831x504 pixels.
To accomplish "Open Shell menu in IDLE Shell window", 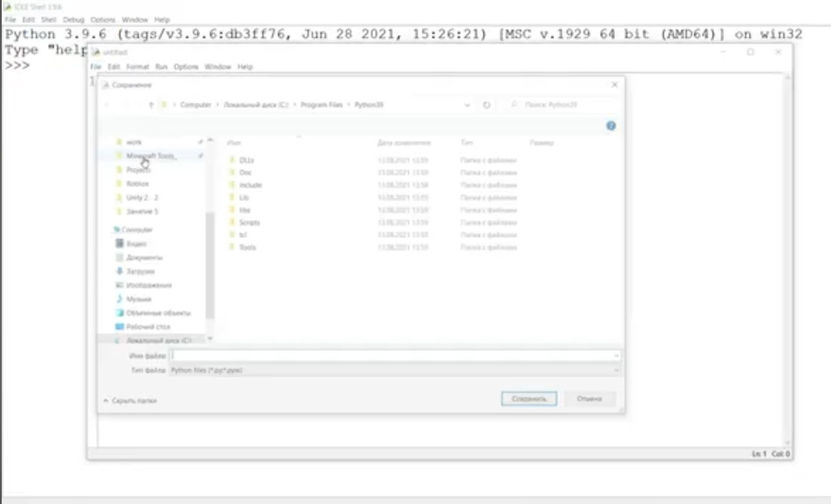I will click(49, 20).
